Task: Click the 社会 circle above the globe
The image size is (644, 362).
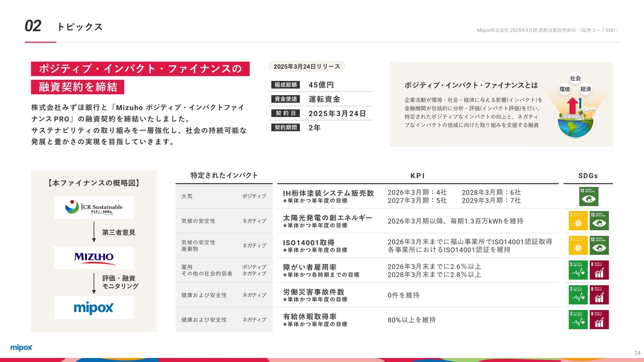Action: 576,78
